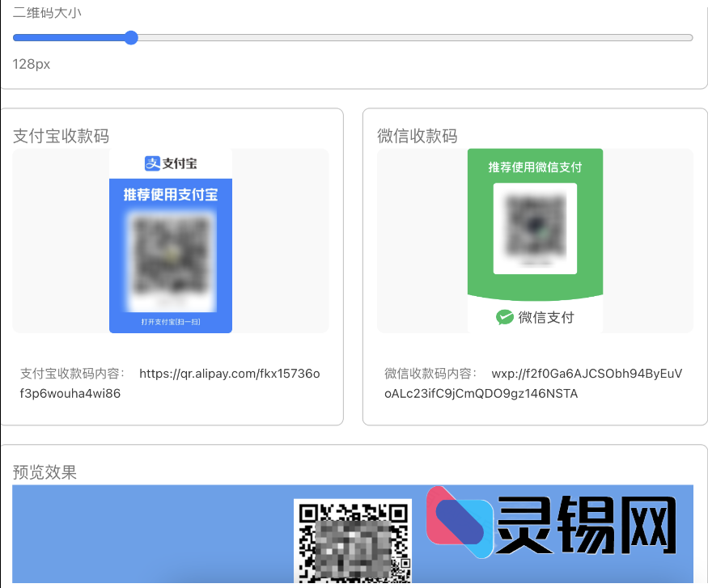Click the wxp:// WeChat code content text
708x588 pixels.
click(x=533, y=383)
